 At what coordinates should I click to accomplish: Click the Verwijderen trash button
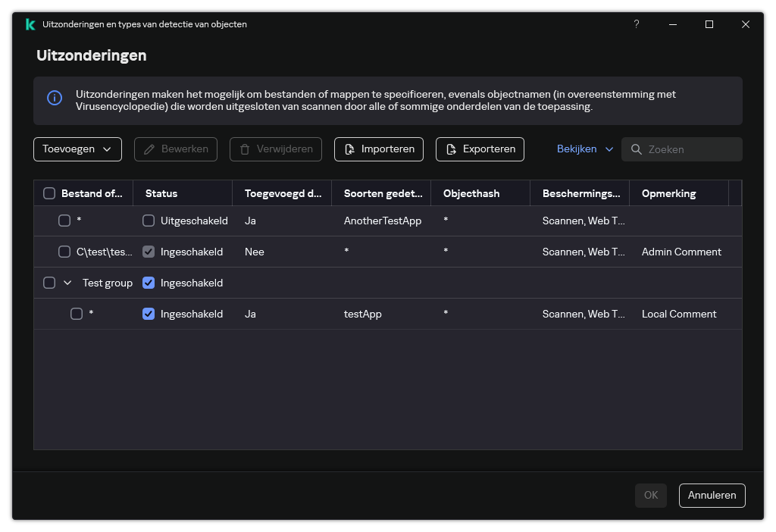click(276, 149)
